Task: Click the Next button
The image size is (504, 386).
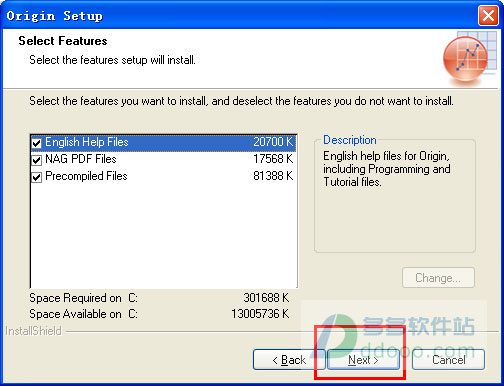Action: tap(363, 360)
